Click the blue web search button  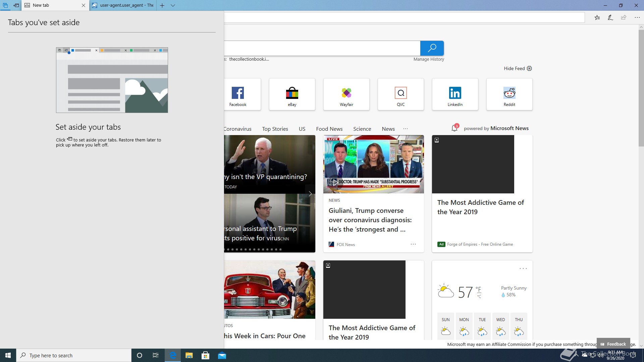[432, 48]
